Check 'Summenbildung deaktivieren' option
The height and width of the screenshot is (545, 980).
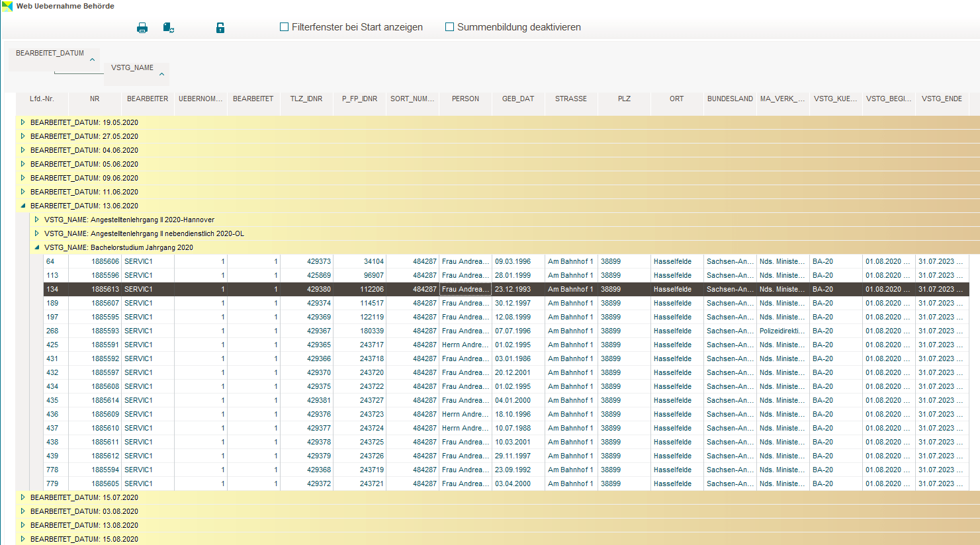[x=450, y=27]
